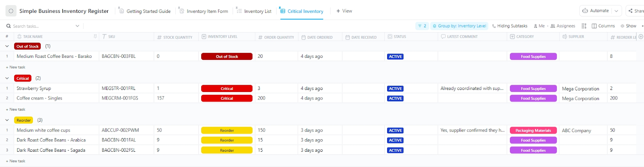Add a new View
Screen dimensions: 644x167
344,11
